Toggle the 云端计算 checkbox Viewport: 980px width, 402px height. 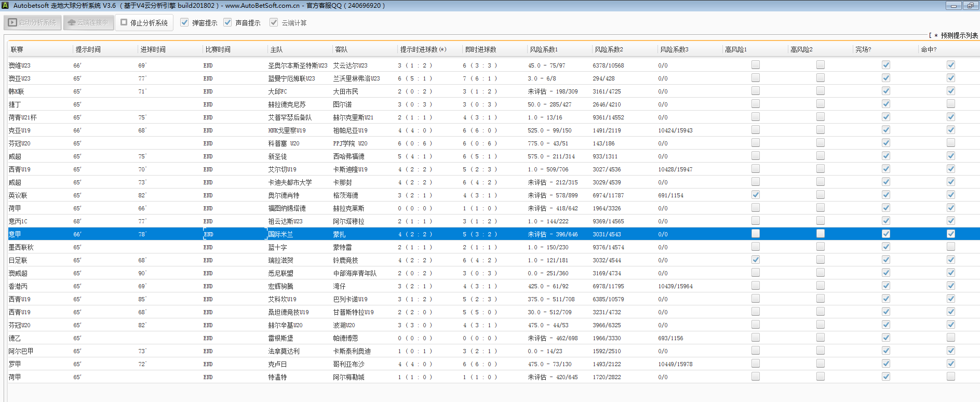[274, 23]
